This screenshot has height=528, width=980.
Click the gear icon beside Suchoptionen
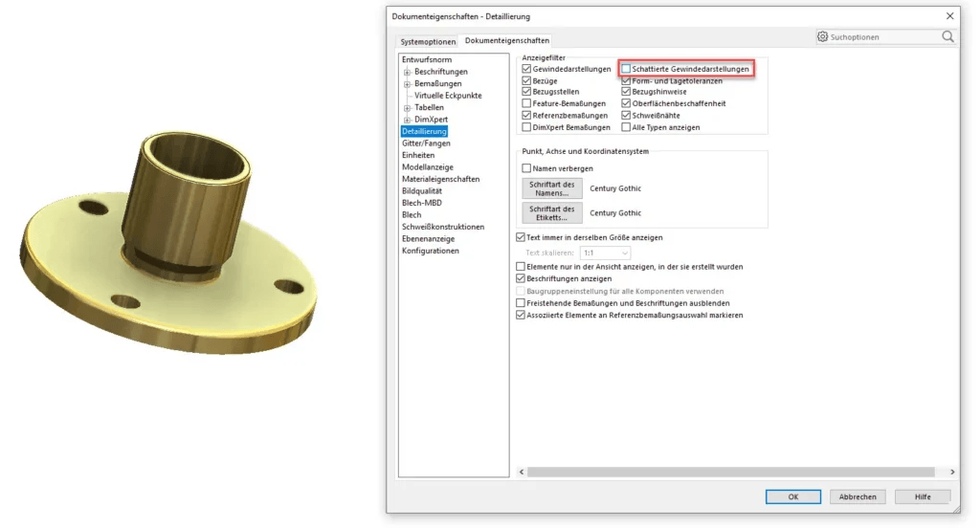(x=822, y=37)
